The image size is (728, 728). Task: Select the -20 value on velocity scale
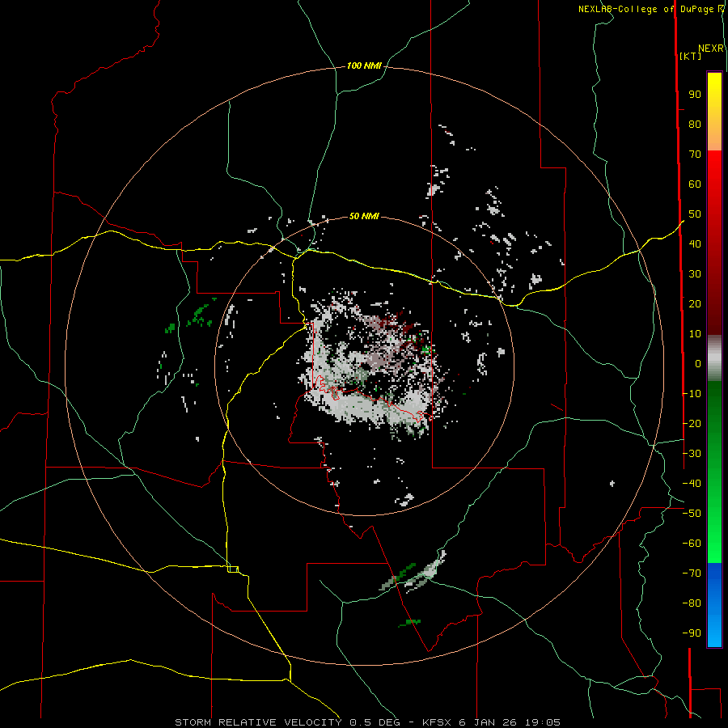point(692,424)
